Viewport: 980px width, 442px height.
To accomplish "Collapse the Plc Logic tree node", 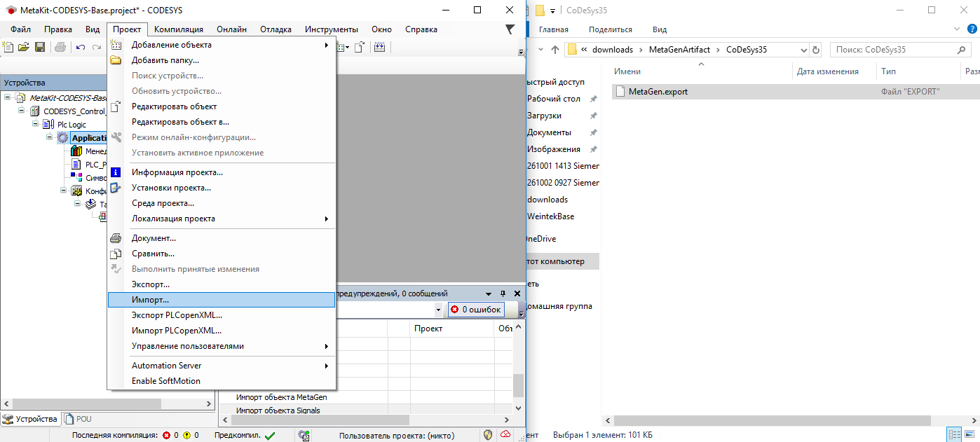I will pyautogui.click(x=36, y=124).
